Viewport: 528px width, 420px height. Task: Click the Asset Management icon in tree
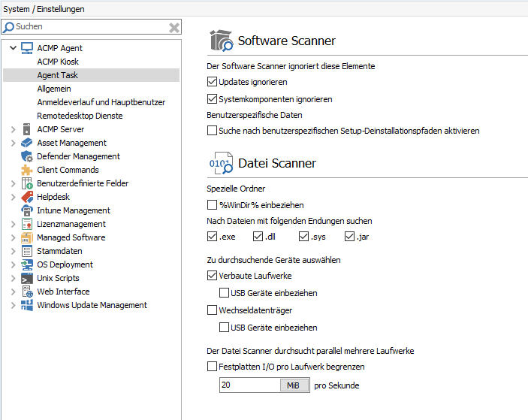[27, 143]
